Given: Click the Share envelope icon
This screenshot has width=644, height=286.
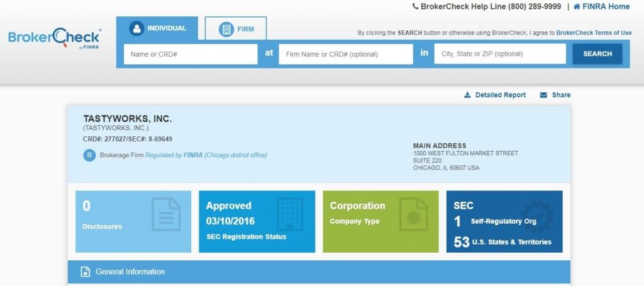Looking at the screenshot, I should (x=543, y=95).
